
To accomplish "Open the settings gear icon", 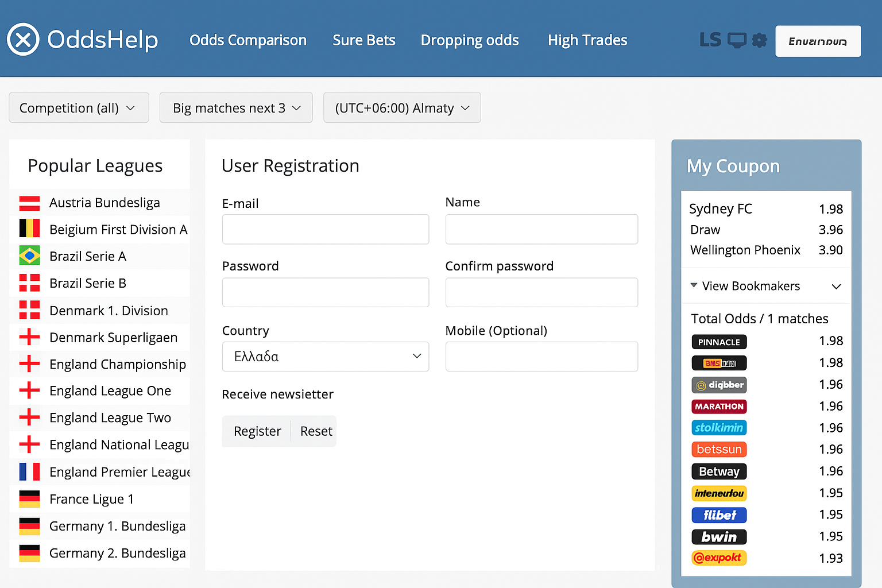I will tap(759, 40).
